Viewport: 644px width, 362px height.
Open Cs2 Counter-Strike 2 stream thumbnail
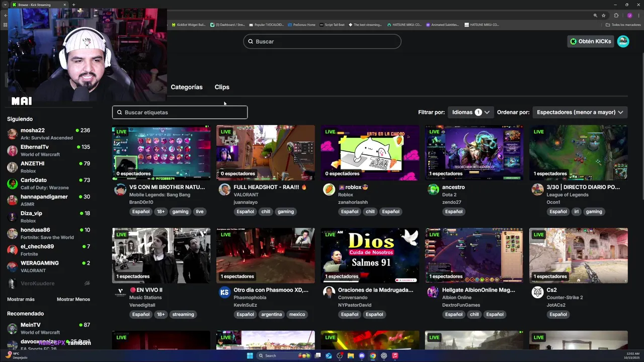(579, 255)
